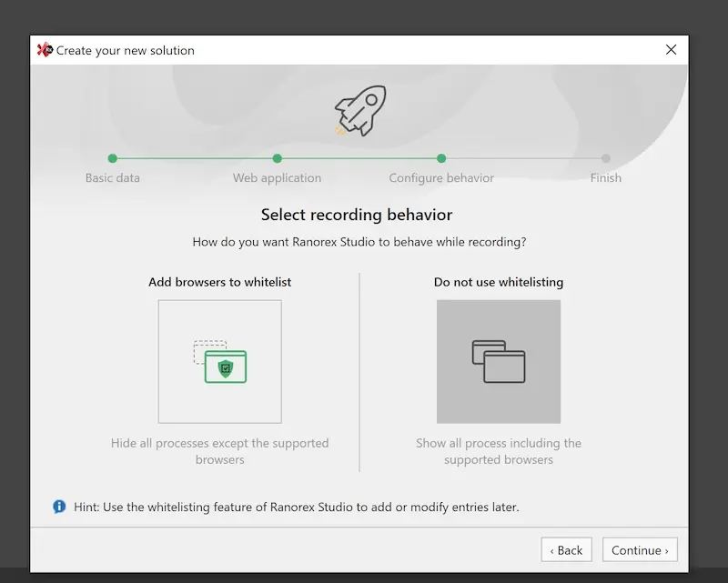Click the blue info hint icon
728x583 pixels.
pyautogui.click(x=59, y=507)
